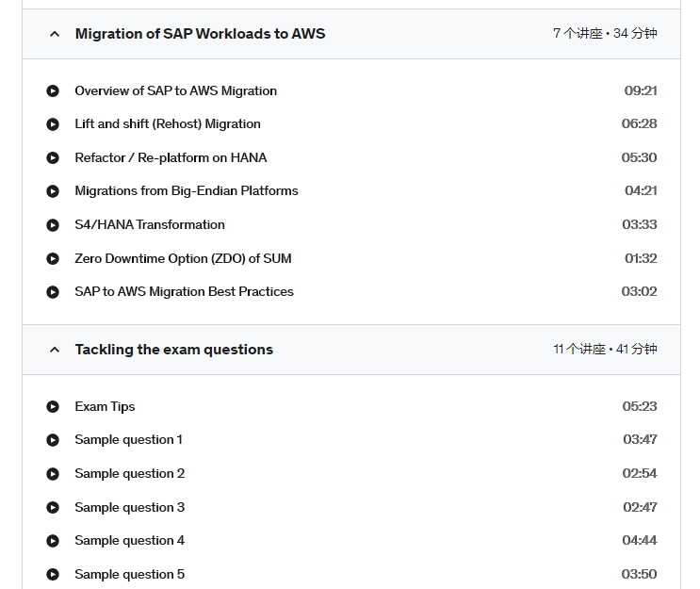Open lecture S4/HANA Transformation
Image resolution: width=700 pixels, height=589 pixels.
click(150, 224)
